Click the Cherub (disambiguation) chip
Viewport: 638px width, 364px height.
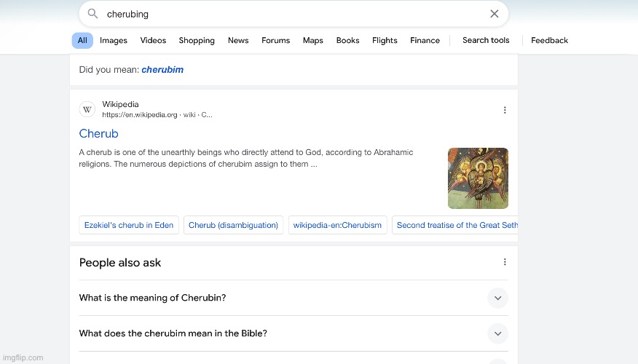233,225
